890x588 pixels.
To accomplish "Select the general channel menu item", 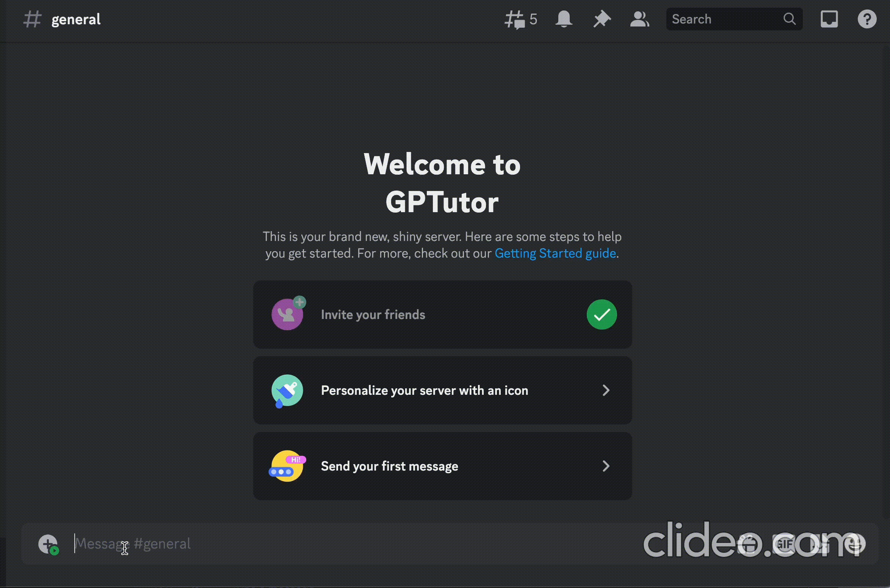I will pyautogui.click(x=74, y=19).
